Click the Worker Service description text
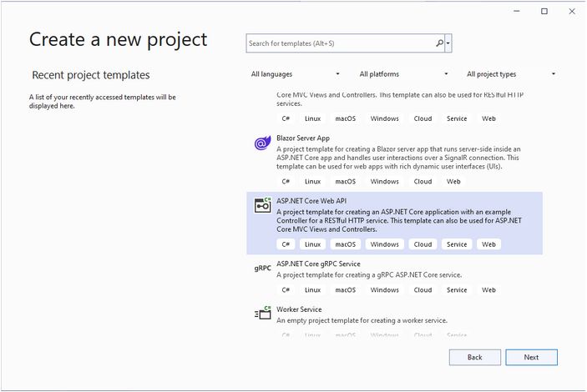The height and width of the screenshot is (392, 587). 362,320
